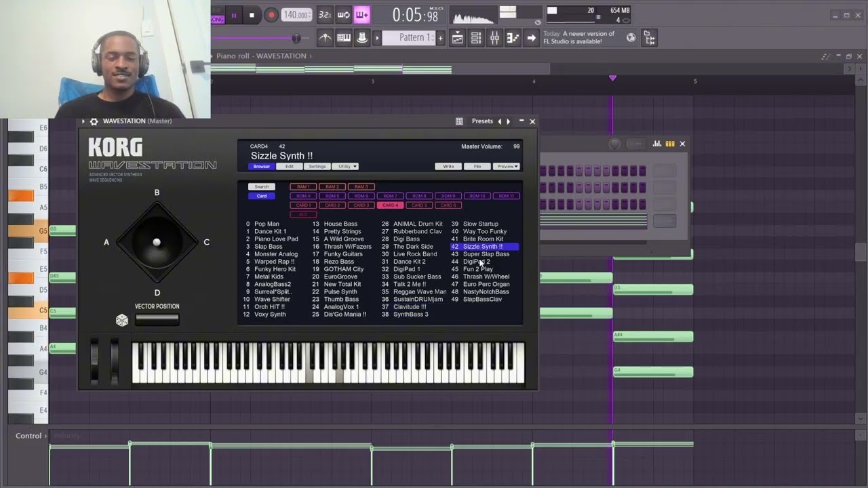Open the Utility dropdown menu
This screenshot has height=488, width=868.
tap(344, 166)
